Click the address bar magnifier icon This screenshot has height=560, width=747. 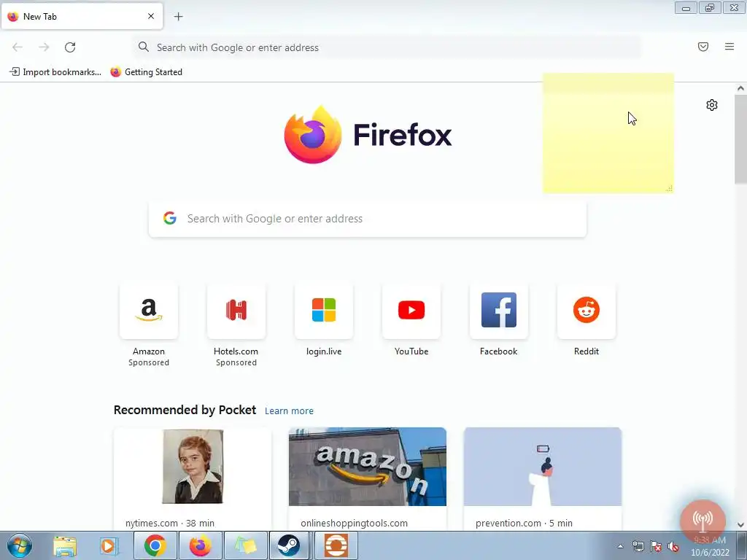(x=144, y=47)
